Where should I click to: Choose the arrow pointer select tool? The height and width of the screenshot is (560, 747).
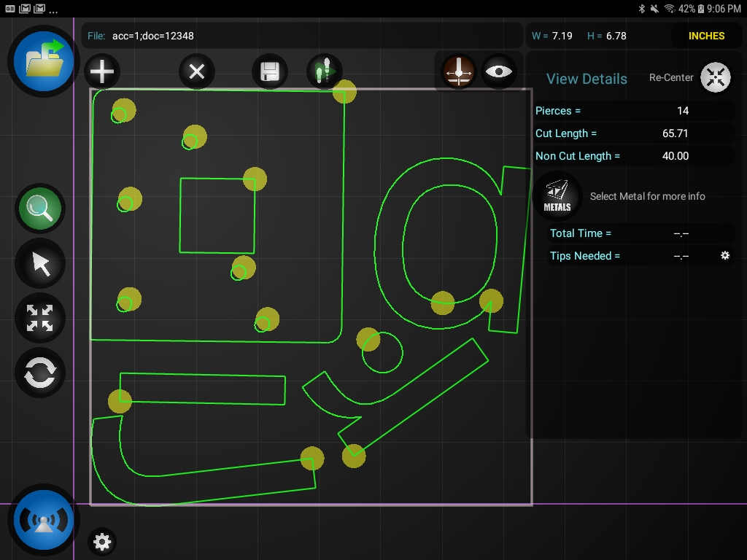[40, 264]
